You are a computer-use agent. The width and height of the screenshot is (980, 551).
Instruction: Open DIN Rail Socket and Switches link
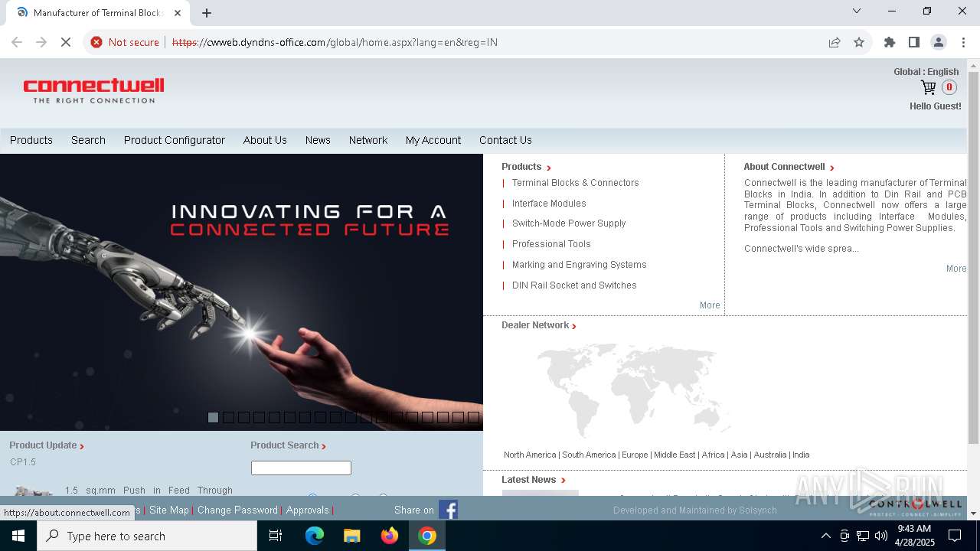point(574,285)
